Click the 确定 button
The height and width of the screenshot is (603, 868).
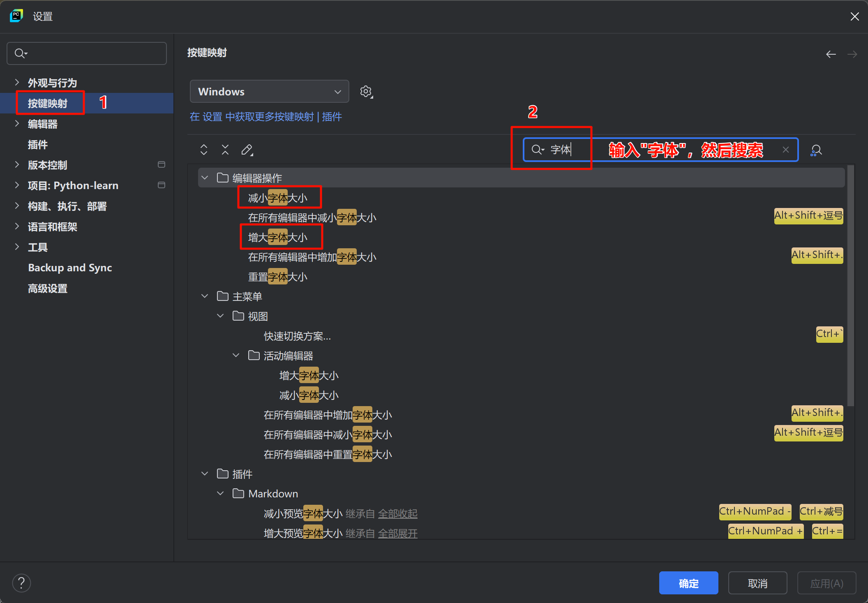coord(688,583)
